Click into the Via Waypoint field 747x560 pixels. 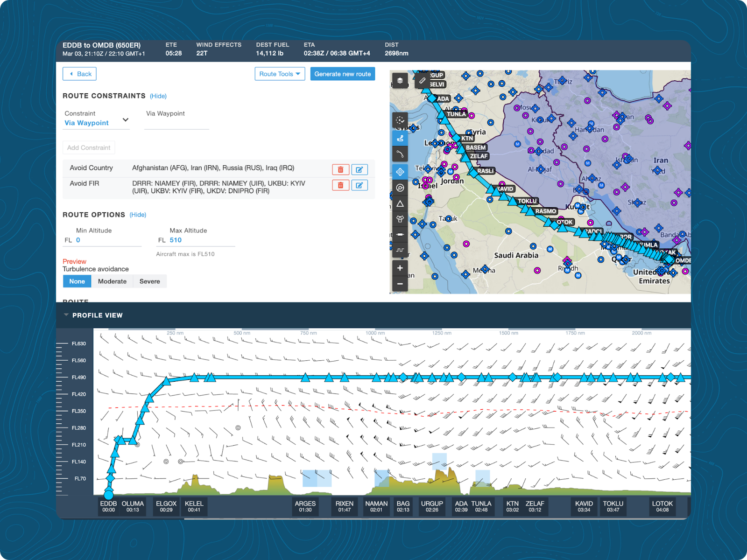point(176,123)
